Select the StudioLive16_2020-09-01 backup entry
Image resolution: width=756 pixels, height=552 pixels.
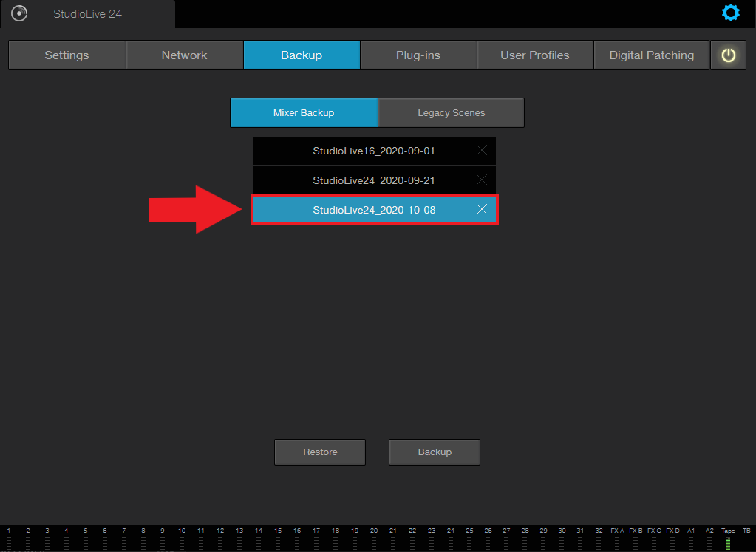click(x=374, y=151)
